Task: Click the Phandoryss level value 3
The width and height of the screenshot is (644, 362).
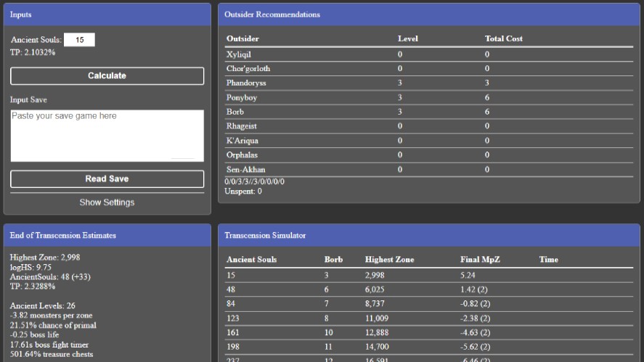Action: [x=399, y=83]
